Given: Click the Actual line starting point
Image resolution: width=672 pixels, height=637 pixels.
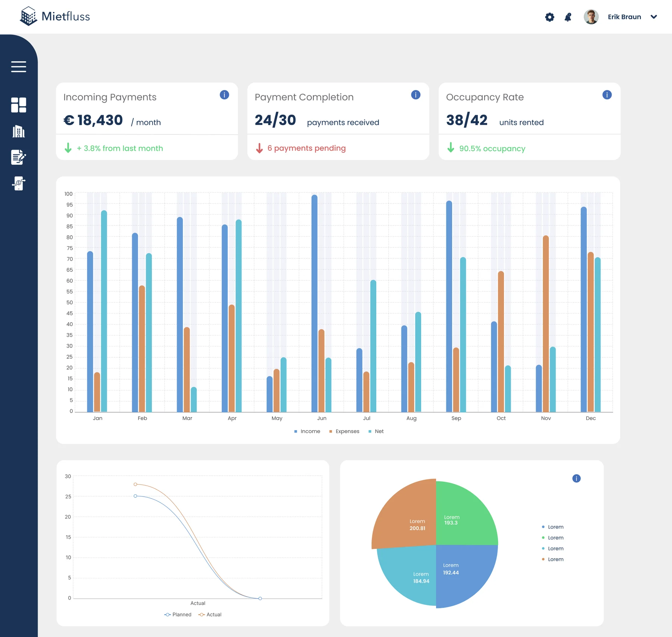Looking at the screenshot, I should point(136,484).
